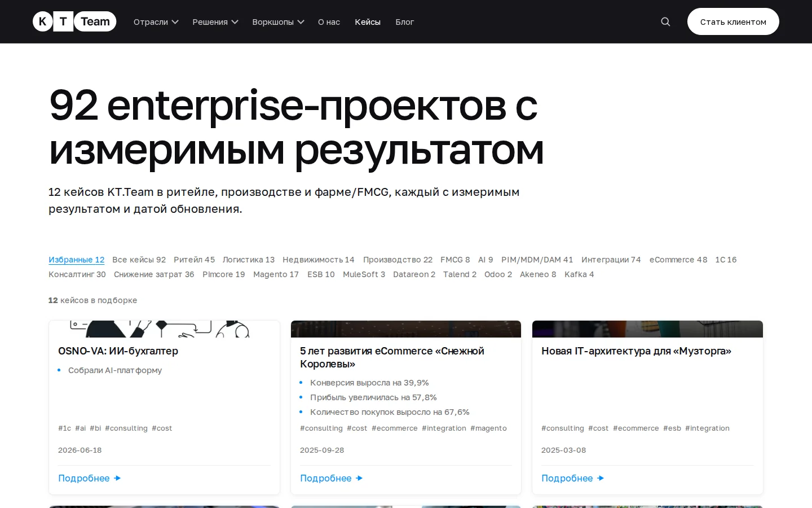Click the #1c tag on OSNO-VA card

64,428
